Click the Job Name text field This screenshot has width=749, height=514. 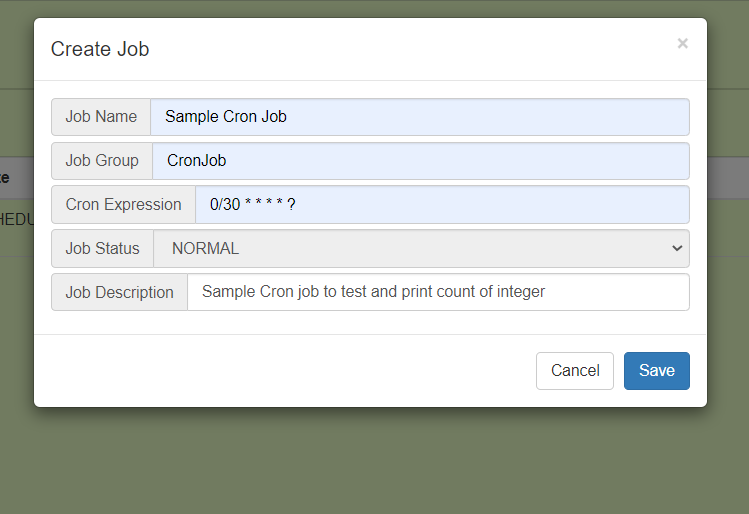[419, 117]
